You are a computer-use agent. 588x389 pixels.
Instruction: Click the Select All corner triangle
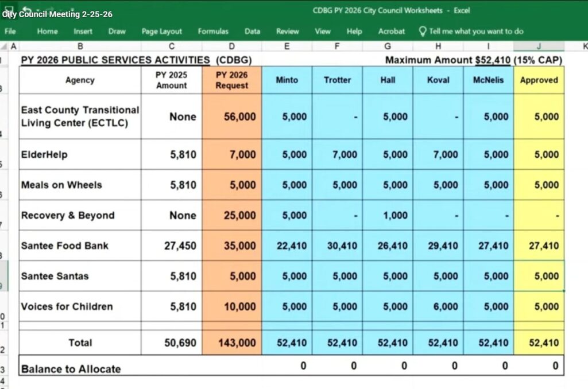coord(5,46)
